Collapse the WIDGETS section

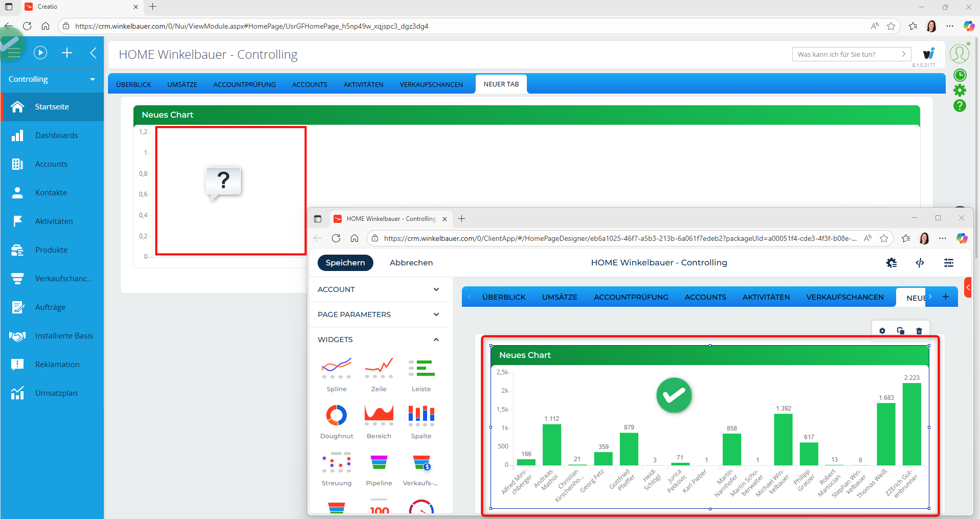click(436, 340)
